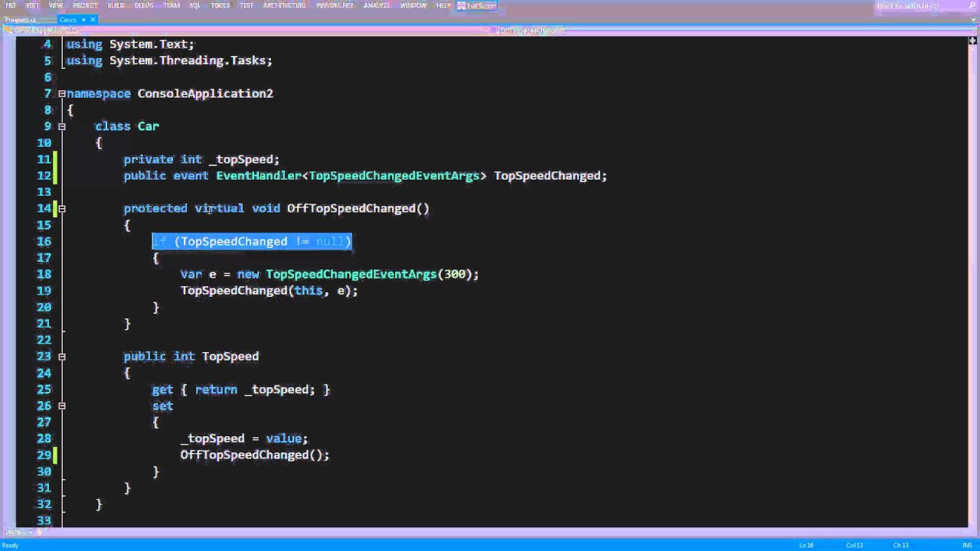Click the 'Ln 16' status bar indicator
The image size is (980, 551).
[x=806, y=545]
